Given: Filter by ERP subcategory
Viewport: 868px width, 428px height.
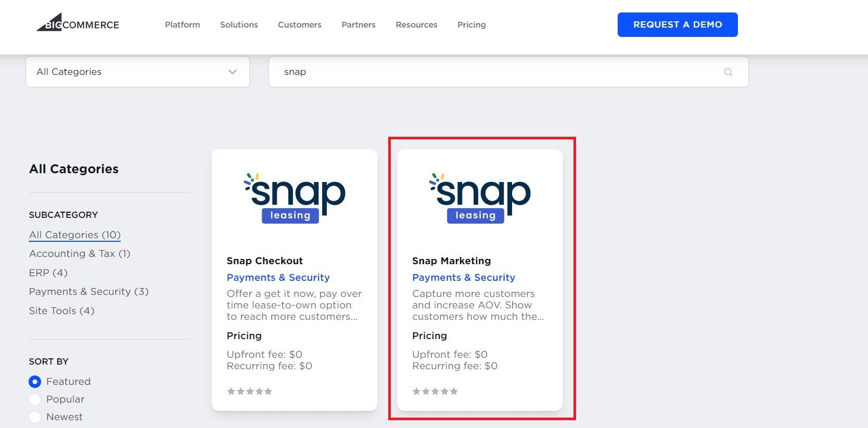Looking at the screenshot, I should [48, 273].
